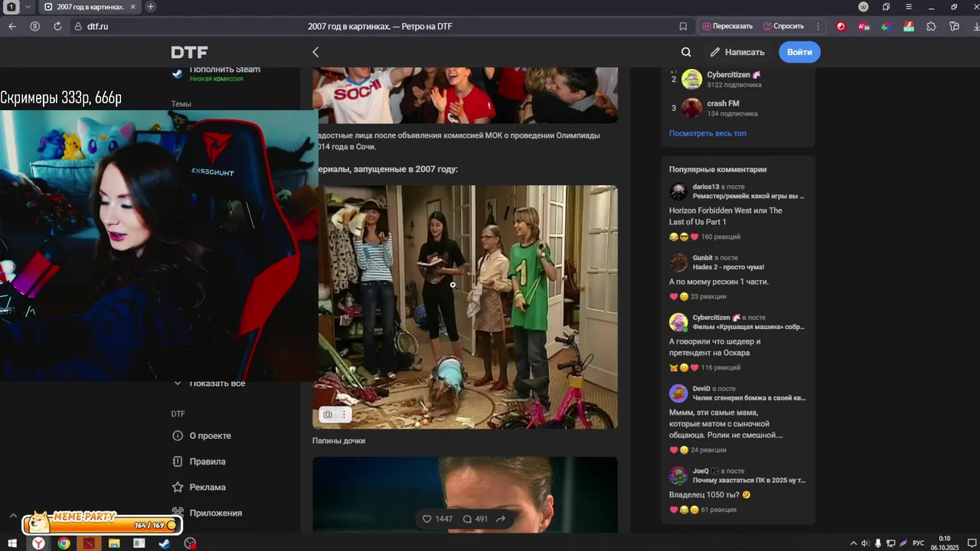
Task: Open Gunbit's post 'Hades 2 - просто чума!'
Action: click(728, 267)
